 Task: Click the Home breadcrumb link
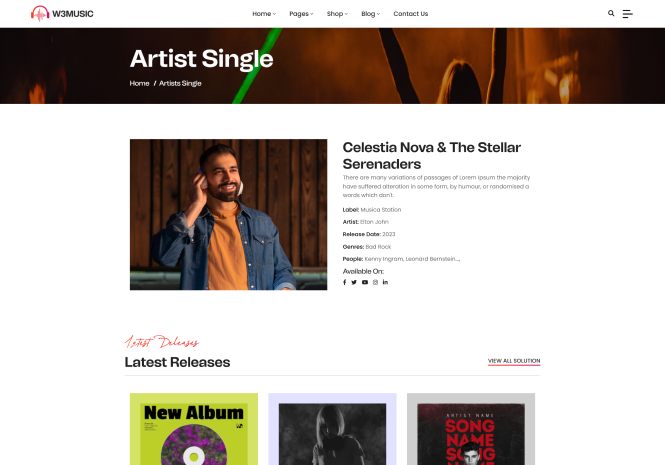click(x=139, y=83)
